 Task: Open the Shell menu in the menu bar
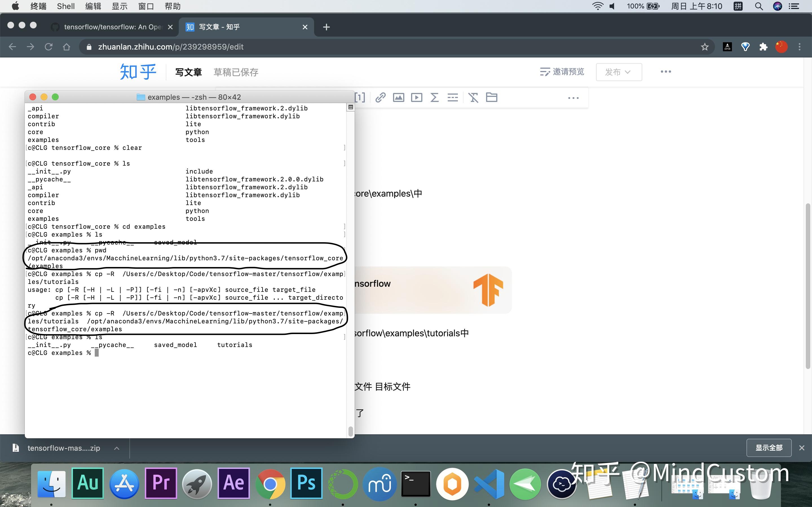(x=66, y=6)
